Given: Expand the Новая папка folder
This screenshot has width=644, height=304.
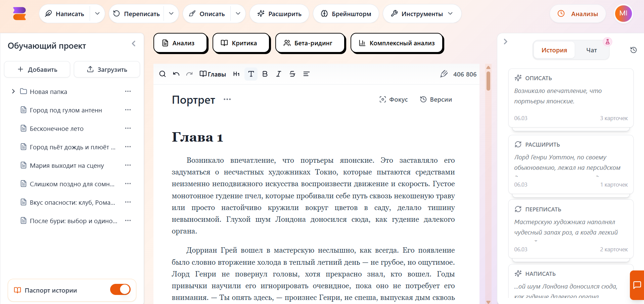Looking at the screenshot, I should pyautogui.click(x=13, y=91).
